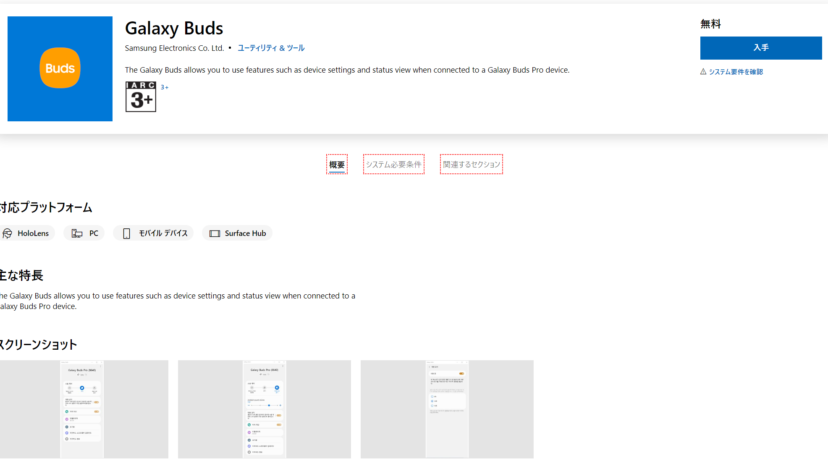Viewport: 828px width, 466px height.
Task: View the third screenshot thumbnail
Action: [x=446, y=409]
